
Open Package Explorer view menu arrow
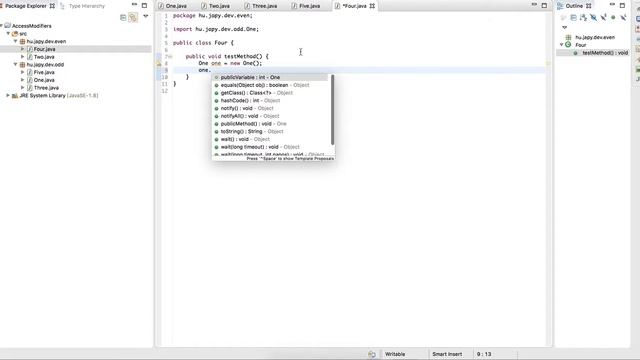pos(146,16)
